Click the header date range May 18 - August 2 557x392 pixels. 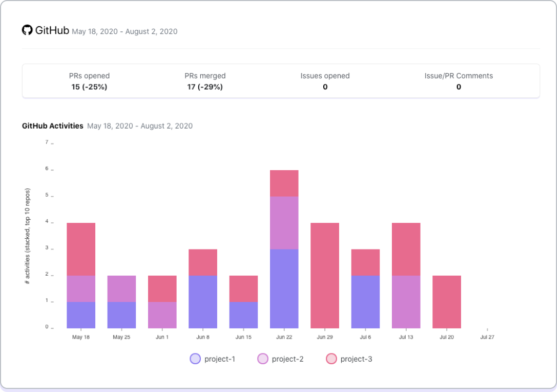[125, 31]
